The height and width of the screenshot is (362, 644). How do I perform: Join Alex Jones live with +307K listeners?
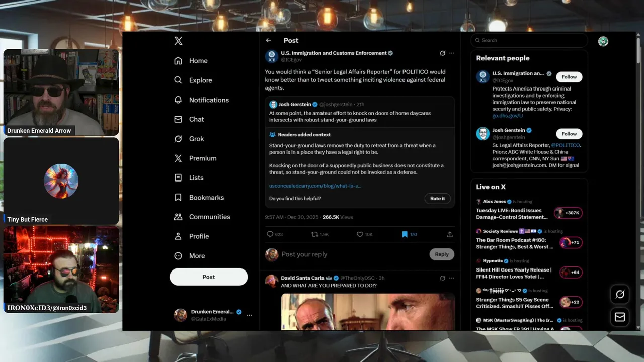[568, 213]
